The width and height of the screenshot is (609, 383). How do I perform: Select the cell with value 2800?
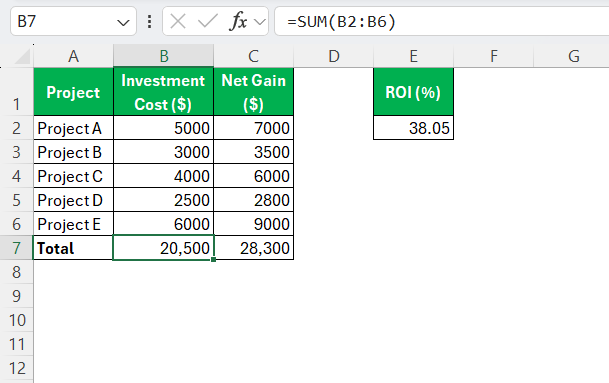click(x=254, y=200)
